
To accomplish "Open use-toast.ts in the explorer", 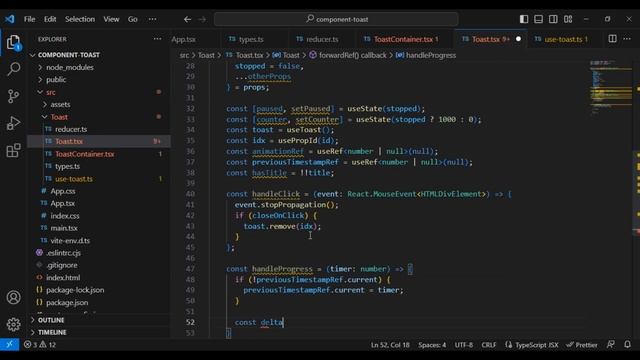I will tap(73, 179).
